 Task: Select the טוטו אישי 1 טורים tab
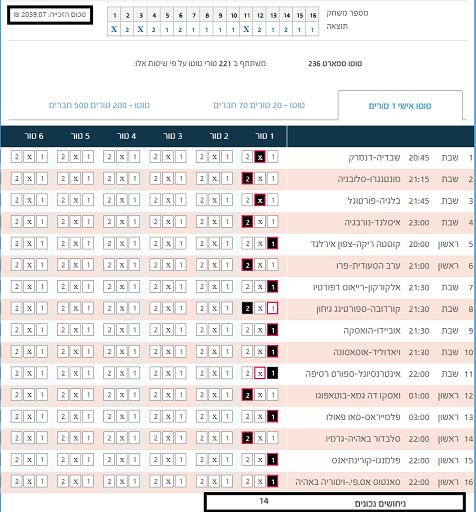tap(400, 106)
